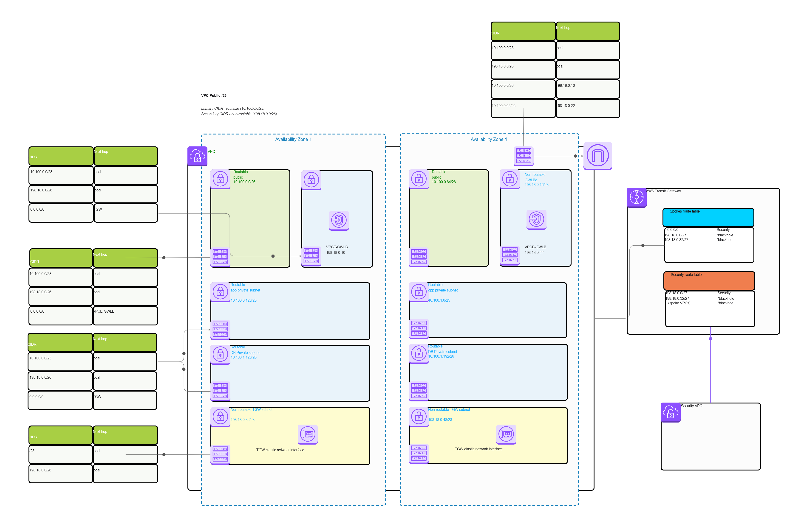Click the VPCE-GWLB next hop table cell
The image size is (804, 532).
click(x=125, y=316)
